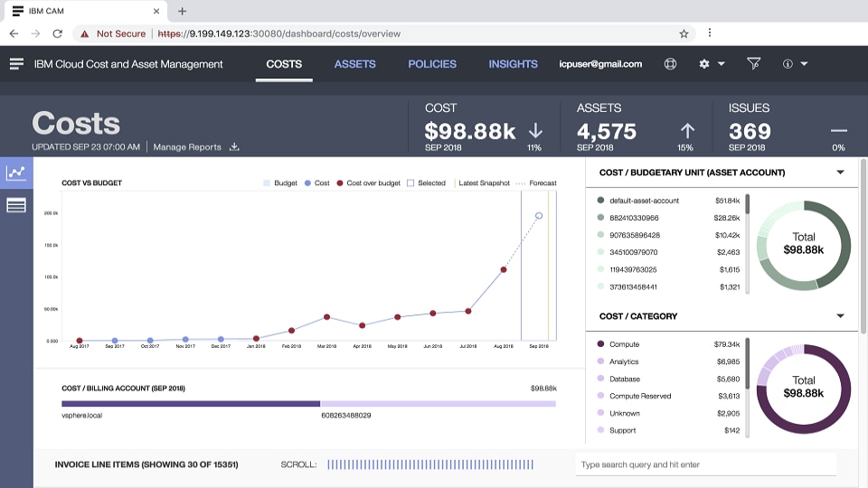The image size is (868, 488).
Task: Click the Not Secure warning icon
Action: [x=84, y=33]
